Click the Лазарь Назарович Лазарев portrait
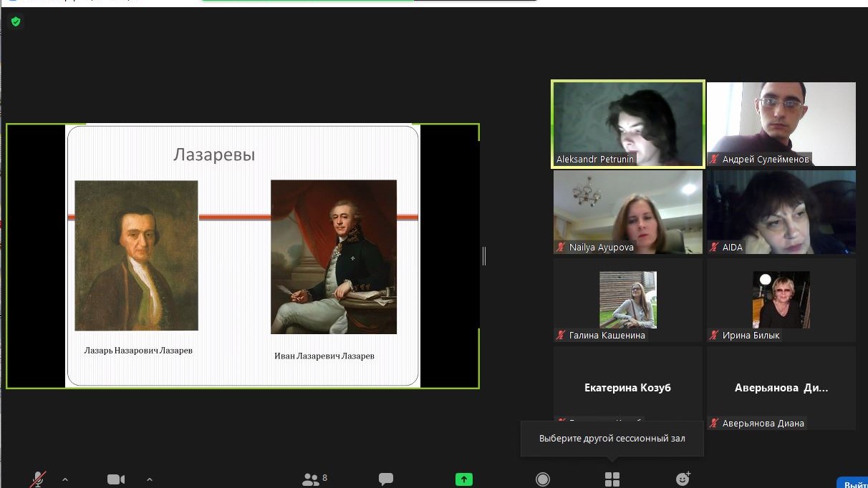The image size is (868, 488). (x=136, y=255)
